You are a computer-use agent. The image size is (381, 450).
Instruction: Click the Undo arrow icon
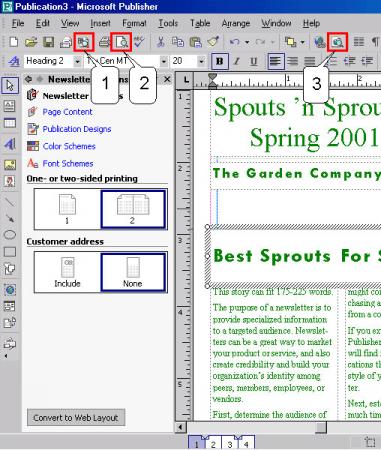point(235,42)
